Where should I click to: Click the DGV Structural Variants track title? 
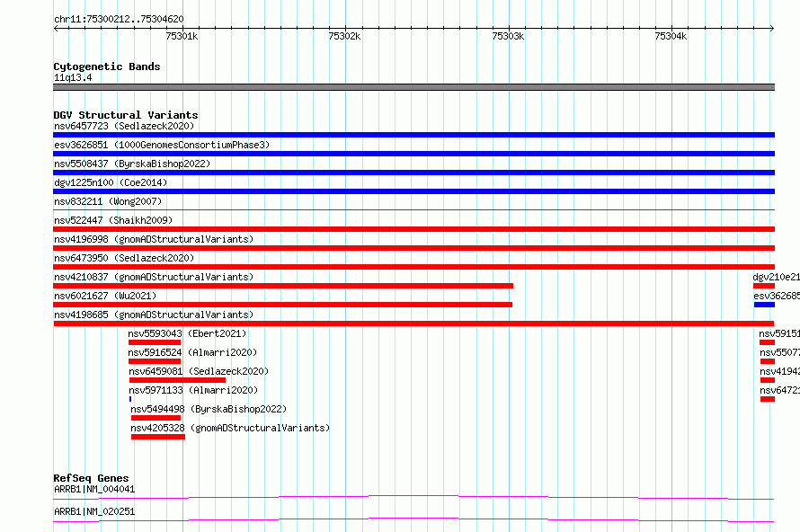pyautogui.click(x=126, y=115)
